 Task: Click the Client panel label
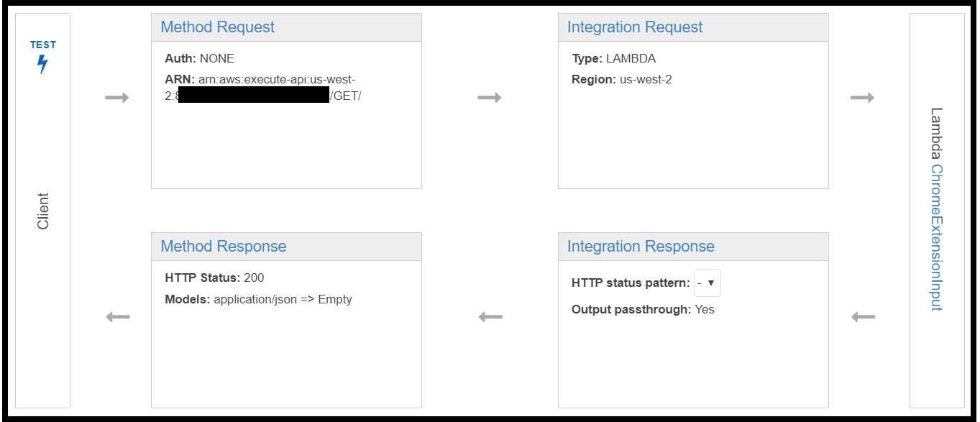pyautogui.click(x=43, y=211)
